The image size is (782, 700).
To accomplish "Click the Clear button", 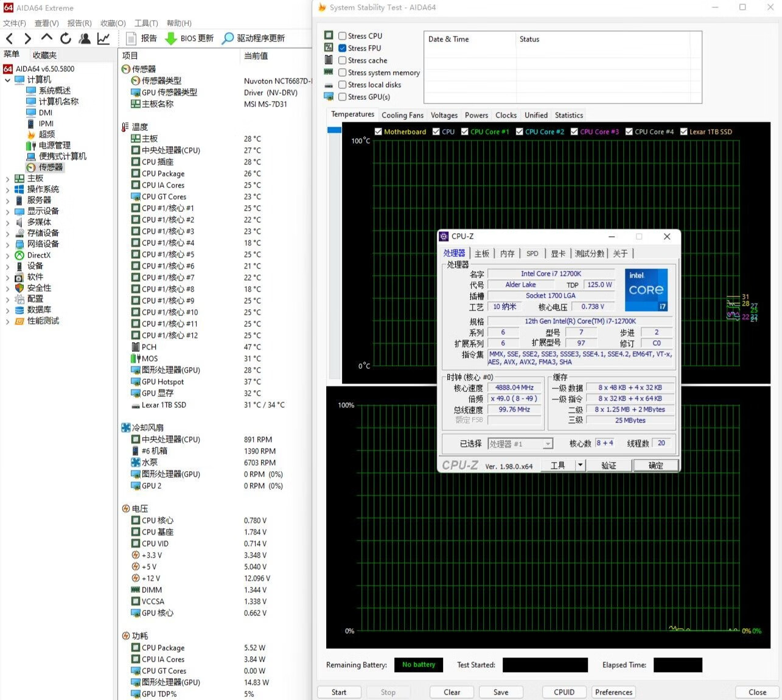I will pyautogui.click(x=452, y=692).
